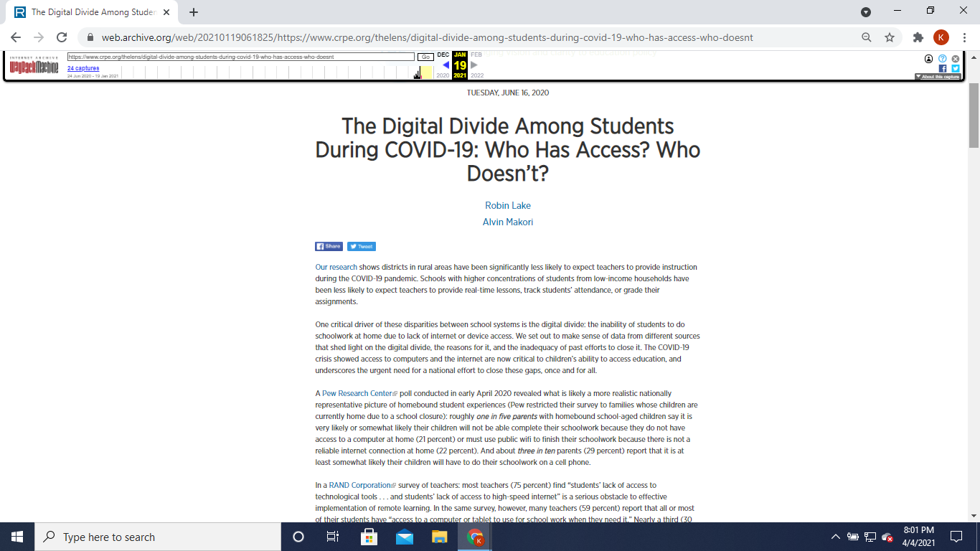Click the Wayback user account icon
Viewport: 980px width, 551px height.
929,59
